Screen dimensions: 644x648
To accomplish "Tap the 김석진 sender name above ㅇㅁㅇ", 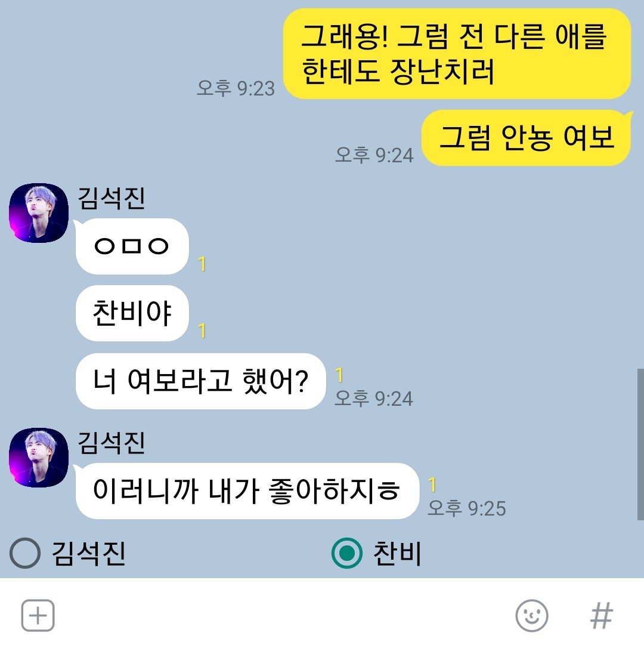I will coord(112,198).
